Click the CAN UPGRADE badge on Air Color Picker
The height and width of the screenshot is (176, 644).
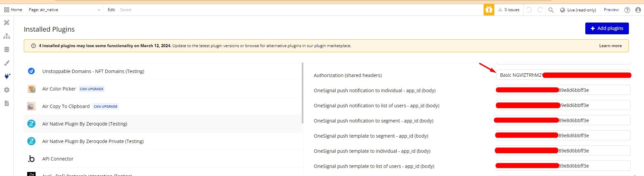92,89
